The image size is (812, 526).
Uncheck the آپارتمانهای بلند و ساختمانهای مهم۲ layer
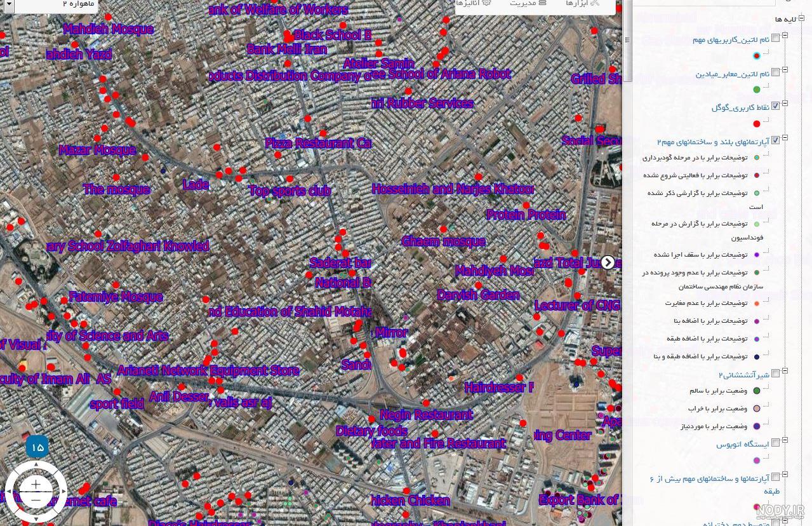click(775, 140)
